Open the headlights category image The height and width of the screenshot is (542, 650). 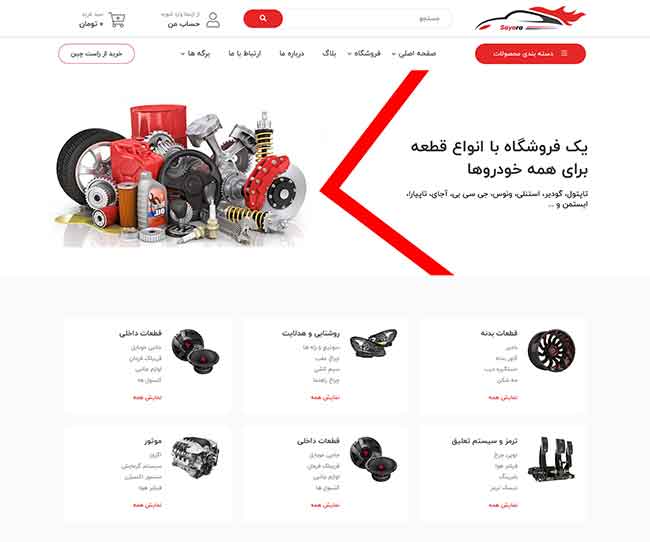point(374,343)
